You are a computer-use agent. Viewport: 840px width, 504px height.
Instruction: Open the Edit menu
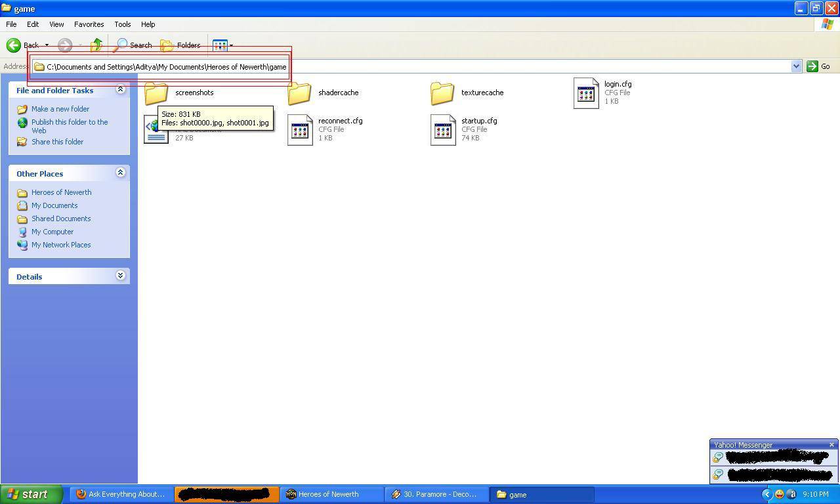coord(33,24)
